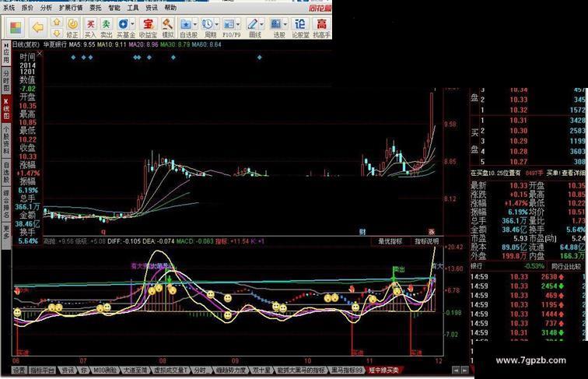Click the F10/F9 info icon

(x=229, y=25)
